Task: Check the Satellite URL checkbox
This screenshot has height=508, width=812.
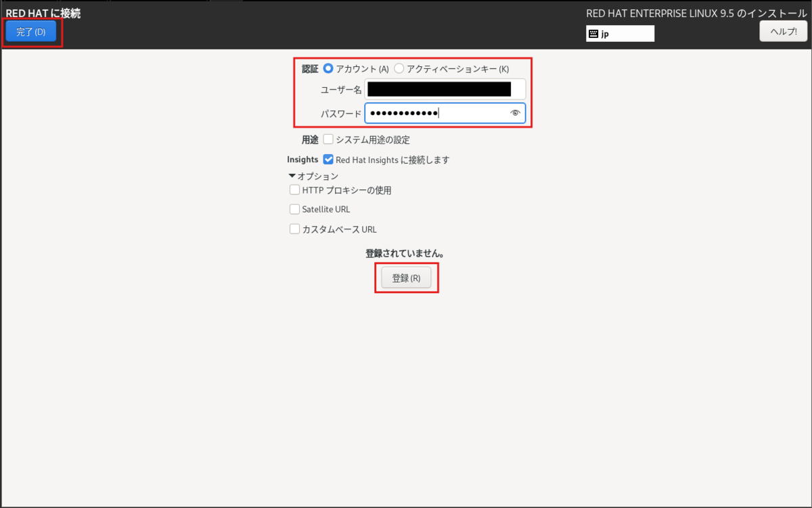Action: point(294,209)
